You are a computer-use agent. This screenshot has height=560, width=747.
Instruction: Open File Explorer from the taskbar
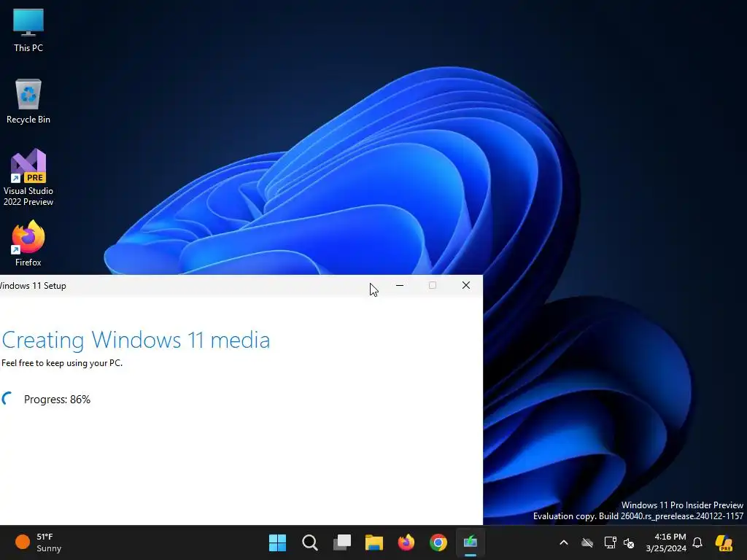point(374,542)
